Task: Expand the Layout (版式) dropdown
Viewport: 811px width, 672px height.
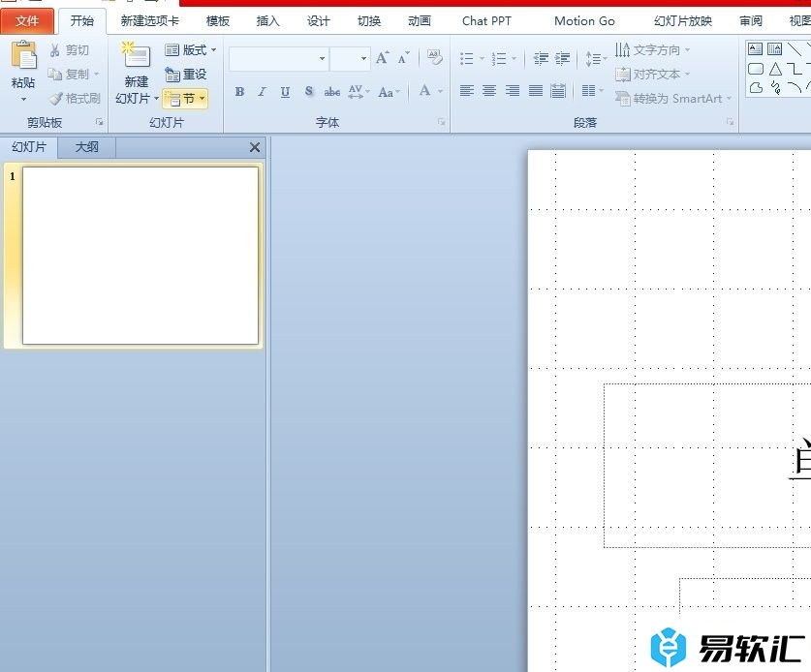Action: (x=191, y=50)
